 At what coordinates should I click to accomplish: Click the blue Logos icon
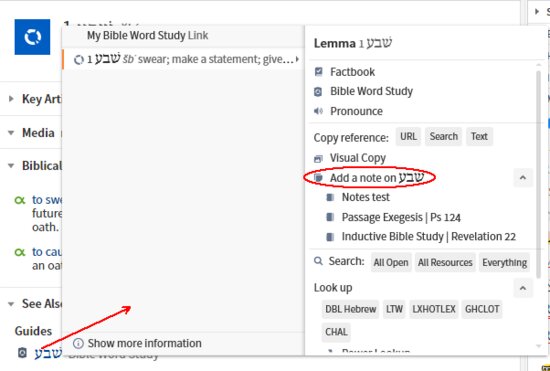pyautogui.click(x=32, y=37)
